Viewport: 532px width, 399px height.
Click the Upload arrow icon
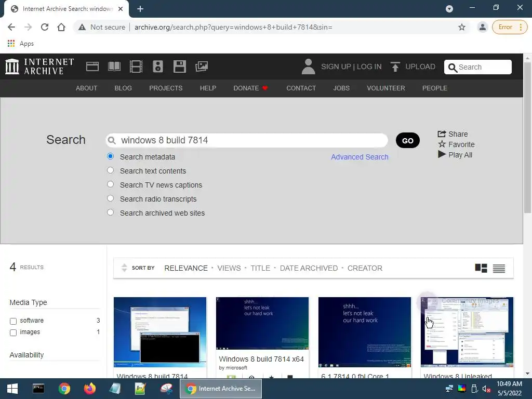coord(395,67)
